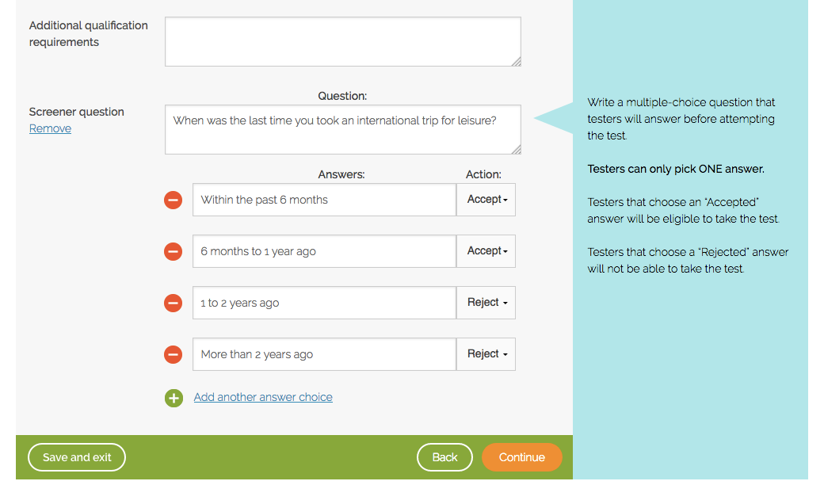
Task: Click the Additional qualification requirements text box
Action: (x=342, y=40)
